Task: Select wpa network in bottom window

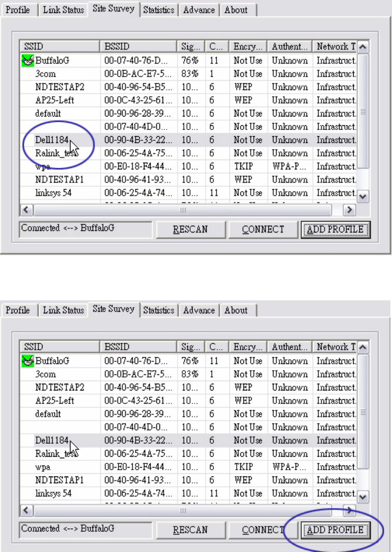Action: click(x=42, y=467)
